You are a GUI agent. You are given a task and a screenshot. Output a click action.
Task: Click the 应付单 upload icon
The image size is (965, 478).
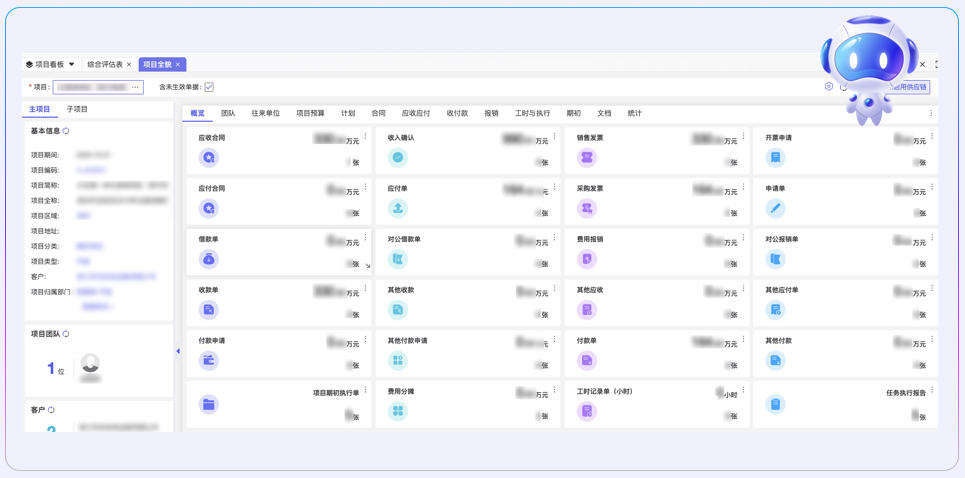pyautogui.click(x=398, y=208)
